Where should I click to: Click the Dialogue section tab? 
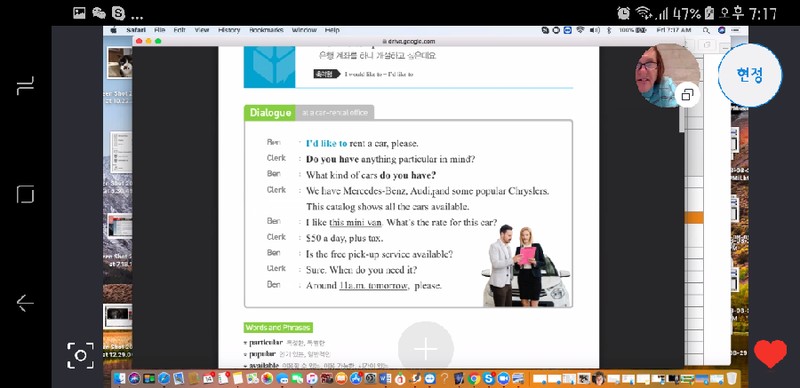(270, 113)
